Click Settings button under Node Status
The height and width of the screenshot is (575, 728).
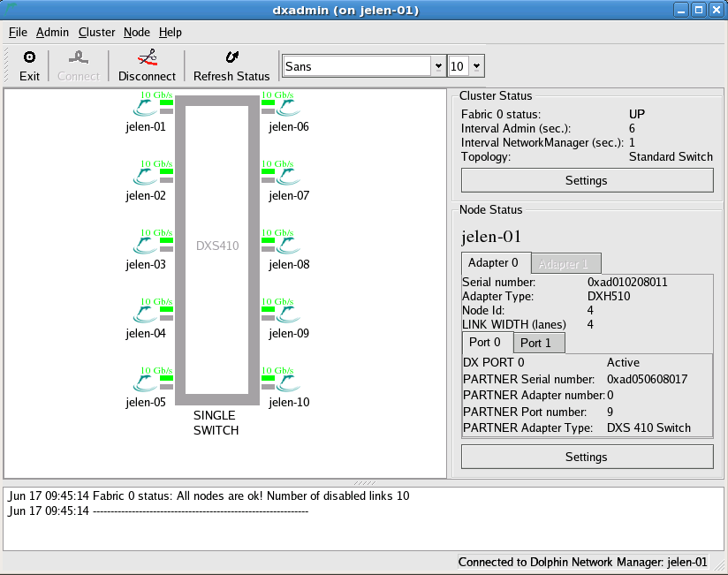point(588,457)
